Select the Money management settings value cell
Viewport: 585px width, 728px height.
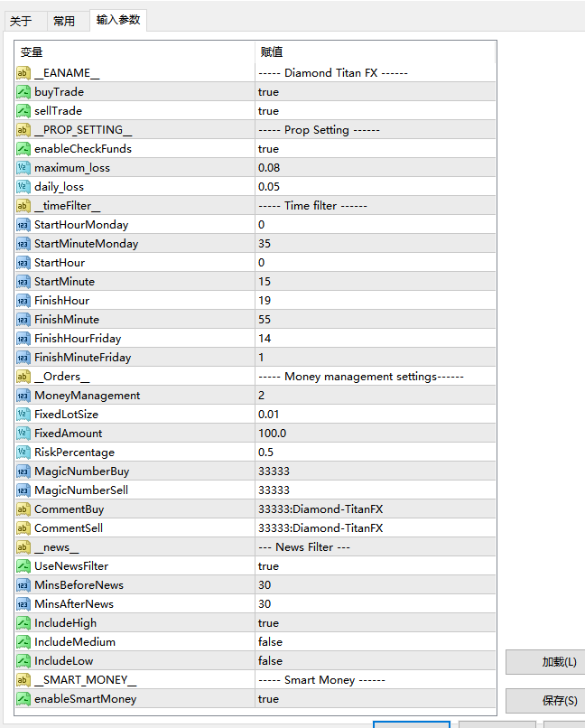(x=376, y=377)
